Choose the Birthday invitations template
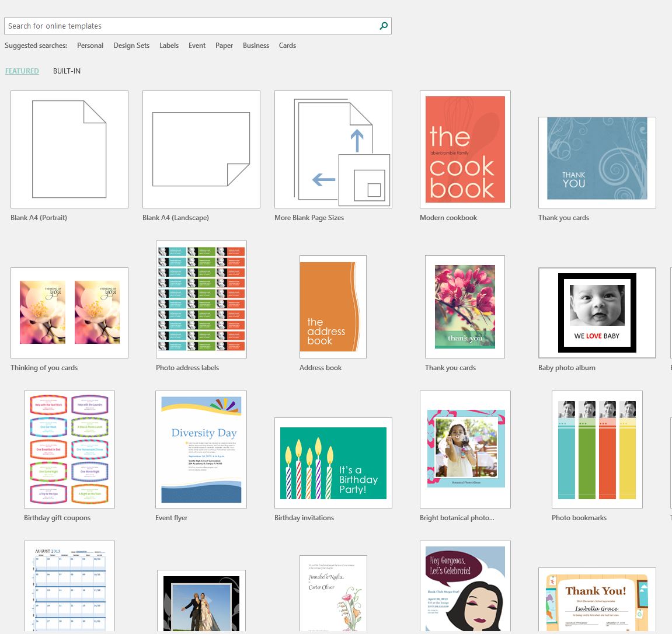The height and width of the screenshot is (634, 672). [333, 462]
